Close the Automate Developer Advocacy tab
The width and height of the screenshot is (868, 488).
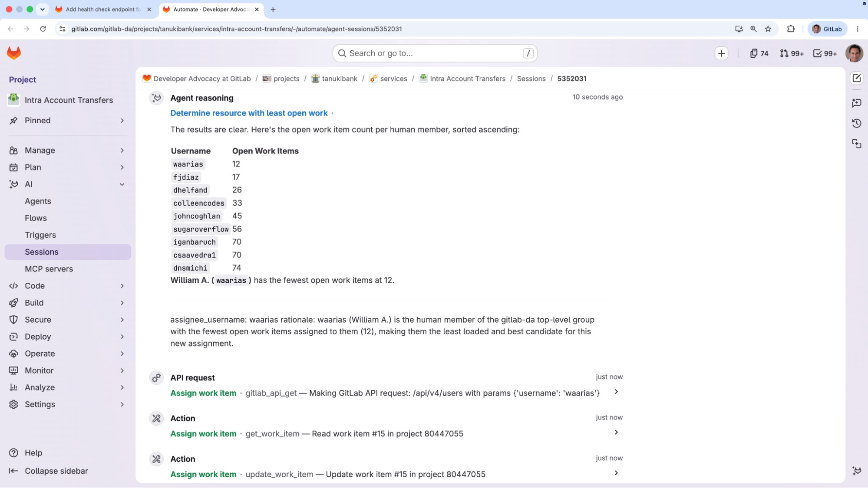tap(257, 9)
